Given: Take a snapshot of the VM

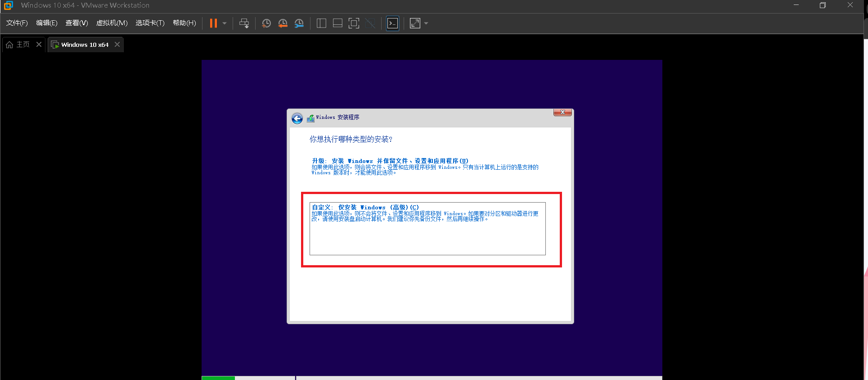Looking at the screenshot, I should pos(266,23).
